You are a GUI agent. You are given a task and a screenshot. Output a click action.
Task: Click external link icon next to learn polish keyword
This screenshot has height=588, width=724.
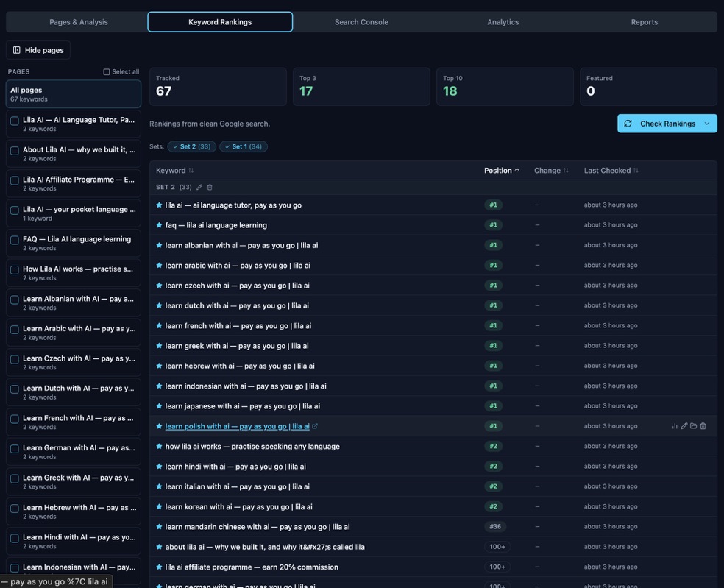[x=315, y=426]
